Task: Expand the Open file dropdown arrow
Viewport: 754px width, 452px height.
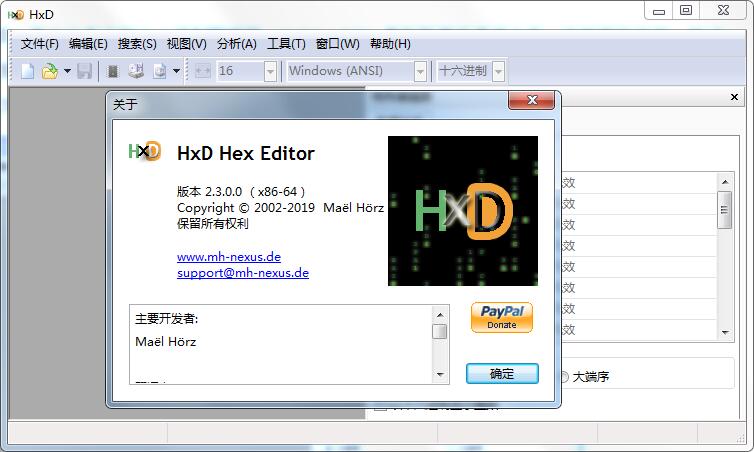Action: (67, 71)
